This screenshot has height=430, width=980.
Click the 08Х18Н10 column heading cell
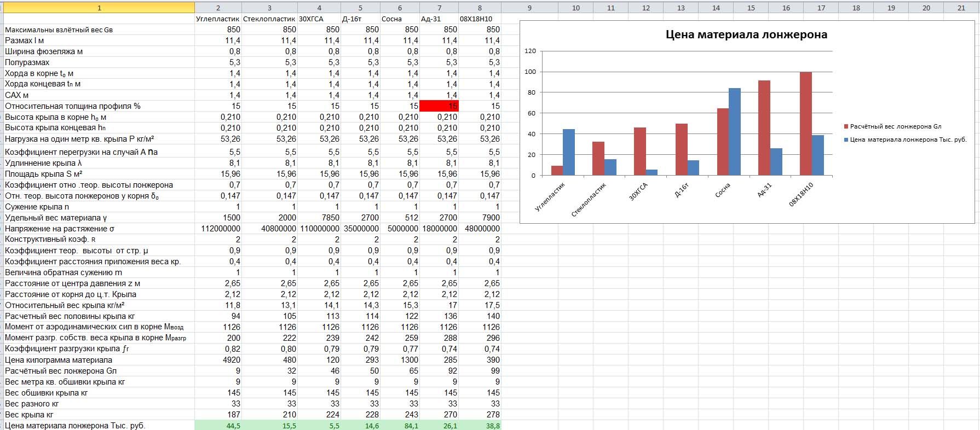click(x=480, y=19)
